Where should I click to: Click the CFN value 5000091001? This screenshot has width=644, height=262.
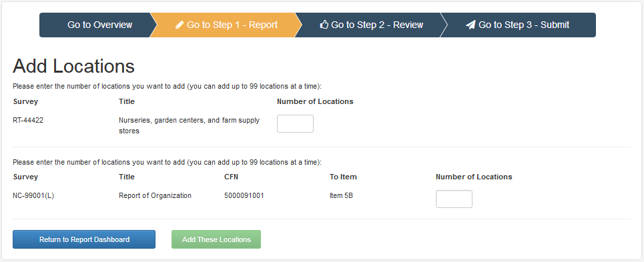click(x=244, y=195)
